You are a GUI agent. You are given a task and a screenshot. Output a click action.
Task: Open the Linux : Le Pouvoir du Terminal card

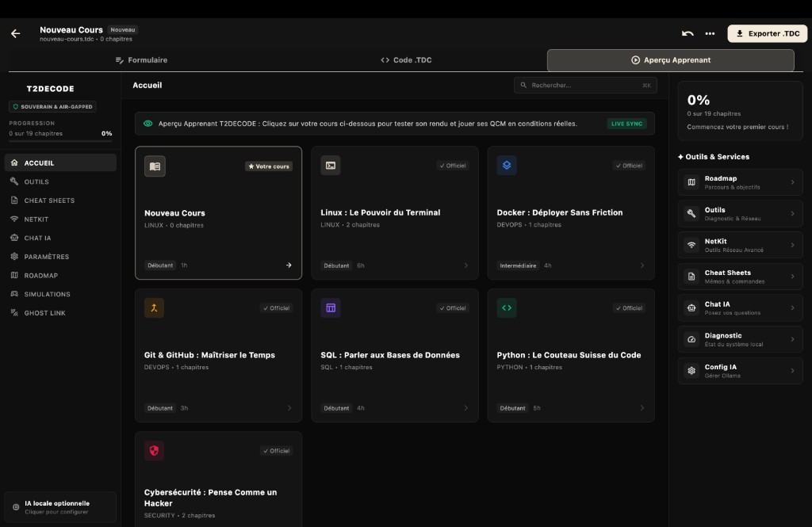pos(395,212)
